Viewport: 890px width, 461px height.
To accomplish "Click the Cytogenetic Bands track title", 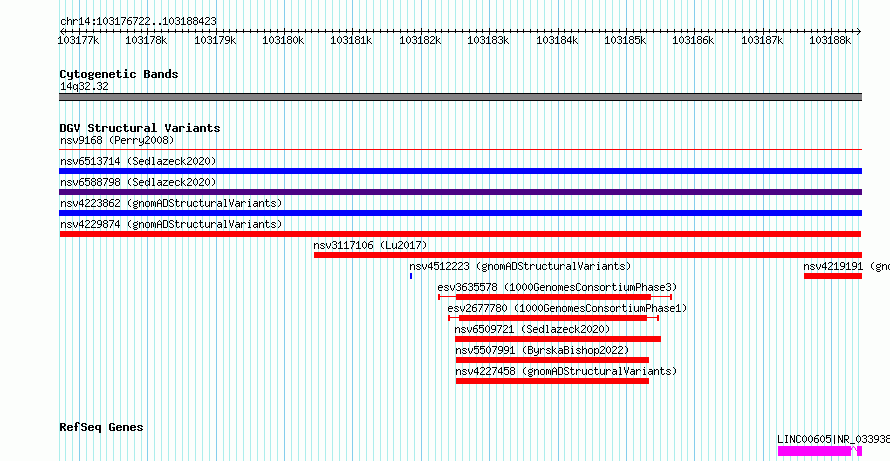I will point(119,74).
